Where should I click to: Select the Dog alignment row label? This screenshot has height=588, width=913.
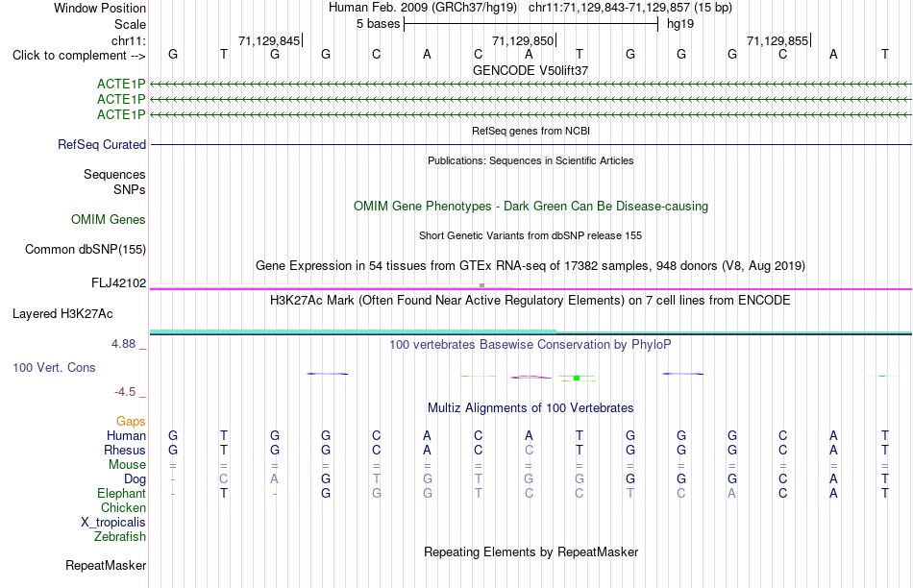point(135,479)
